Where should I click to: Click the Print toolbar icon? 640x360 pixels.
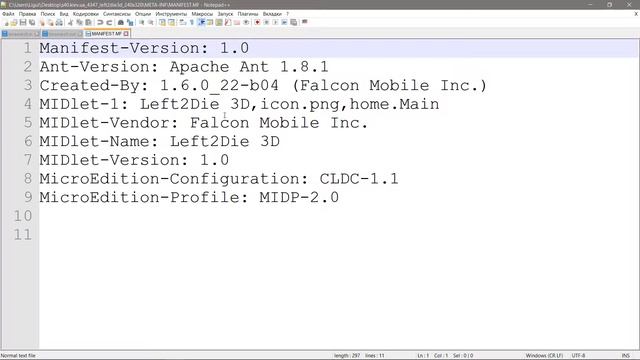59,22
